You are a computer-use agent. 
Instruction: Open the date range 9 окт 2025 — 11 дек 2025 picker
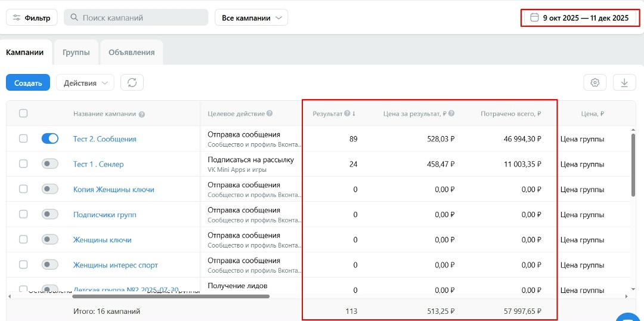tap(580, 18)
